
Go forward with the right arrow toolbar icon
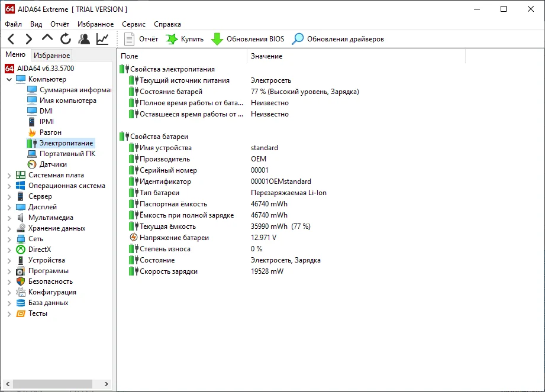pos(29,39)
